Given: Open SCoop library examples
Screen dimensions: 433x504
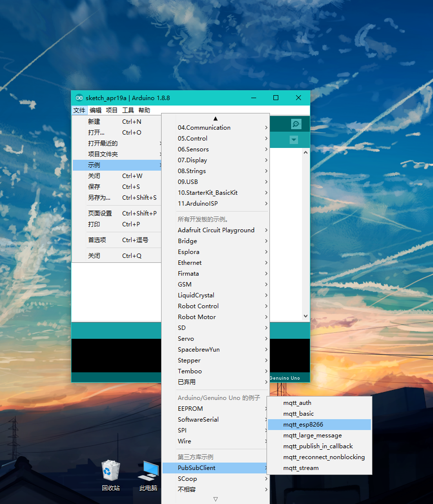Looking at the screenshot, I should 215,479.
